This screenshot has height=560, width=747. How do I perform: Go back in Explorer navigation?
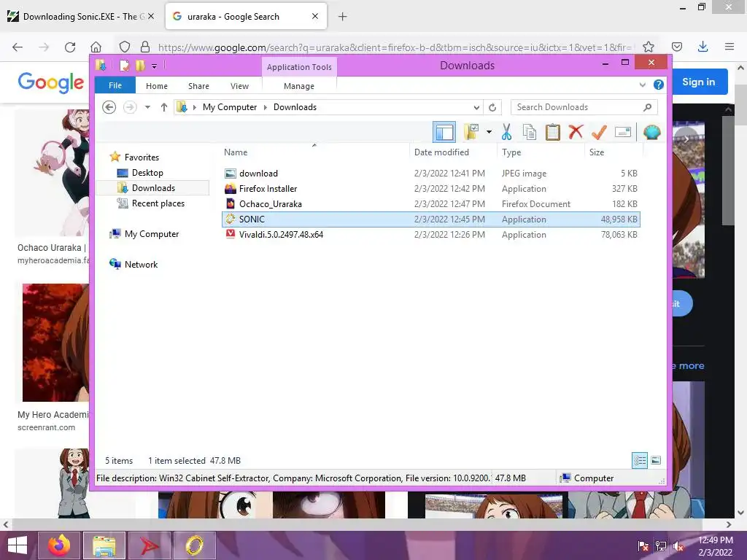(109, 107)
